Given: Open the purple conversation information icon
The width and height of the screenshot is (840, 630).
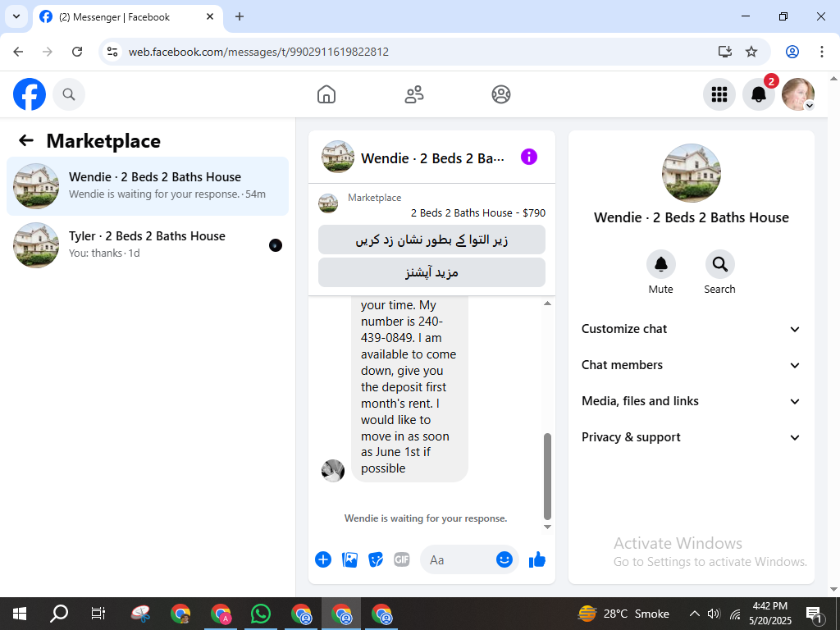Looking at the screenshot, I should (529, 157).
